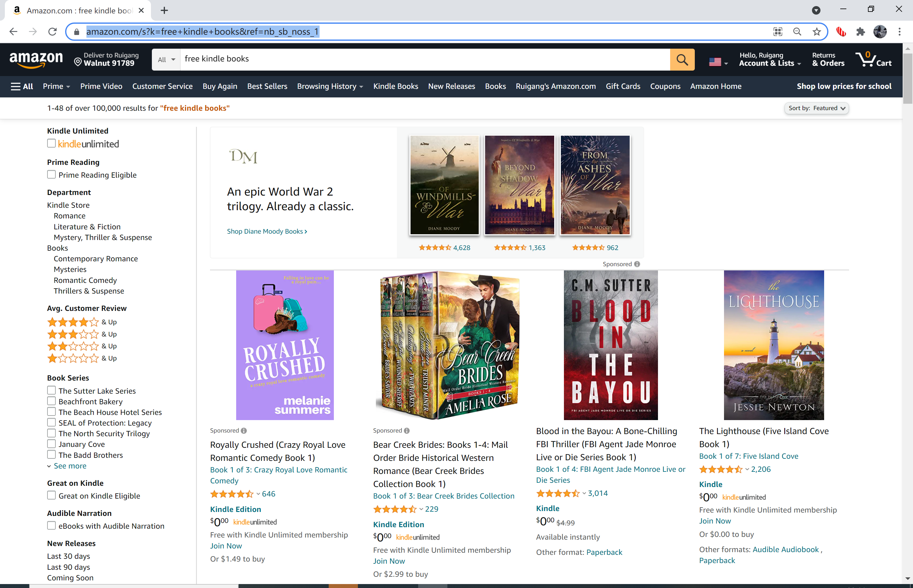Expand Browsing History dropdown
The height and width of the screenshot is (588, 913).
330,86
